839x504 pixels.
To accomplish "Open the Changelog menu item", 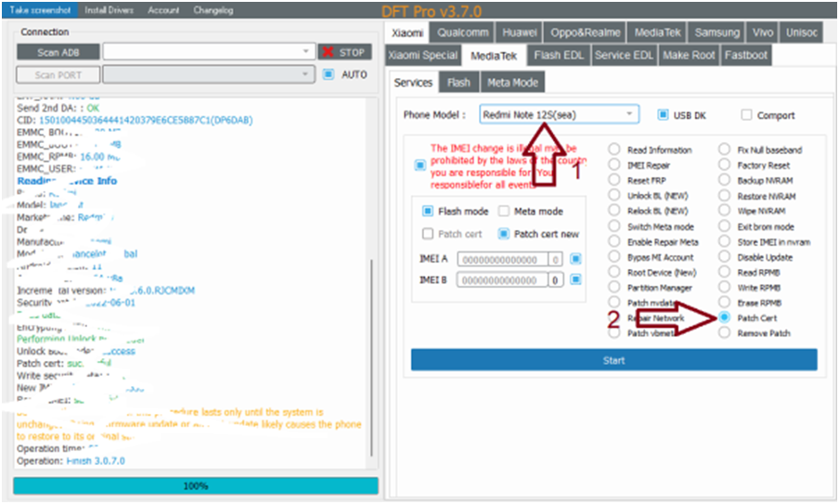I will pos(213,10).
